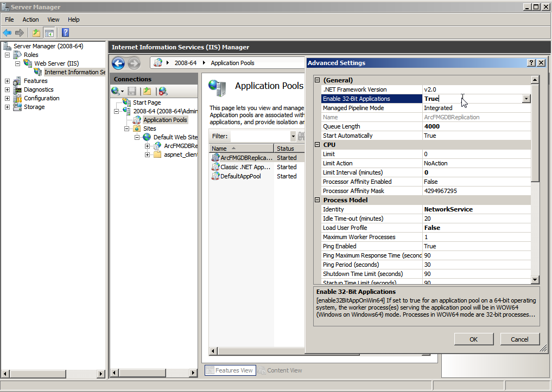Open the Enable 32-Bit Applications dropdown
The width and height of the screenshot is (552, 392).
pyautogui.click(x=525, y=98)
